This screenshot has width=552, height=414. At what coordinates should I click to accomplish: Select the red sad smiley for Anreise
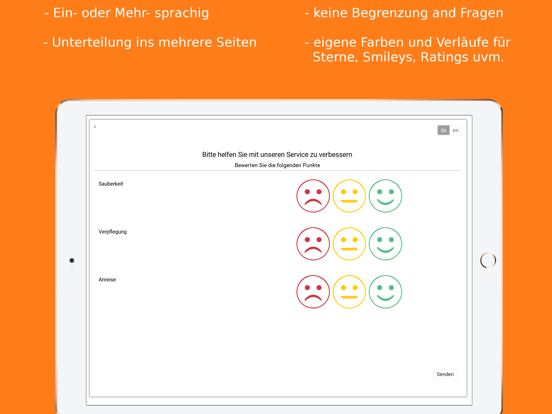pos(313,292)
